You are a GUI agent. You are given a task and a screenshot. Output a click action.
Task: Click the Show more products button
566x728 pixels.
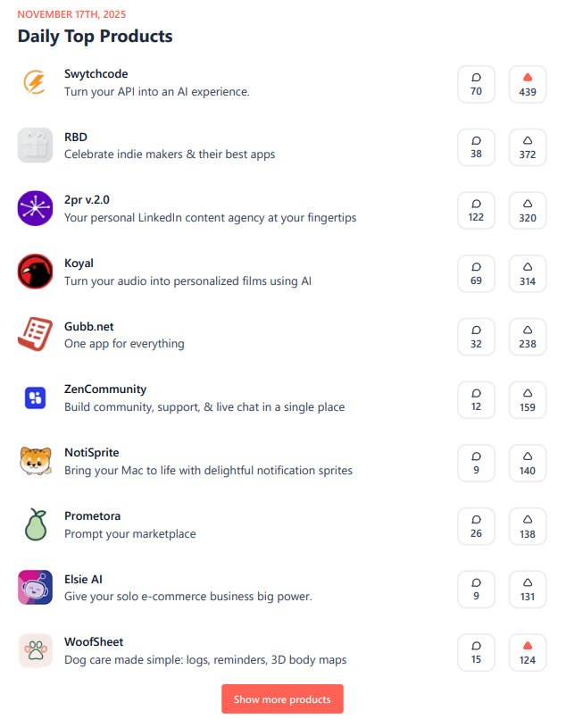[x=282, y=699]
